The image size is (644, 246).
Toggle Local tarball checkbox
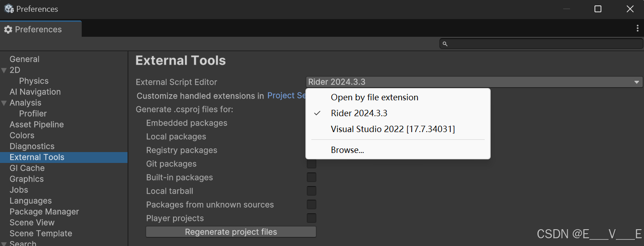[x=311, y=191]
